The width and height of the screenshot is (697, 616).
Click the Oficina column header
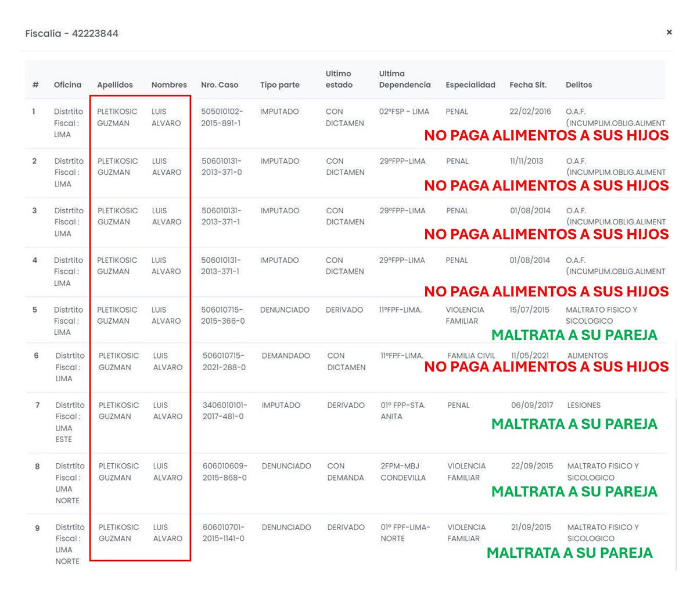pyautogui.click(x=67, y=85)
